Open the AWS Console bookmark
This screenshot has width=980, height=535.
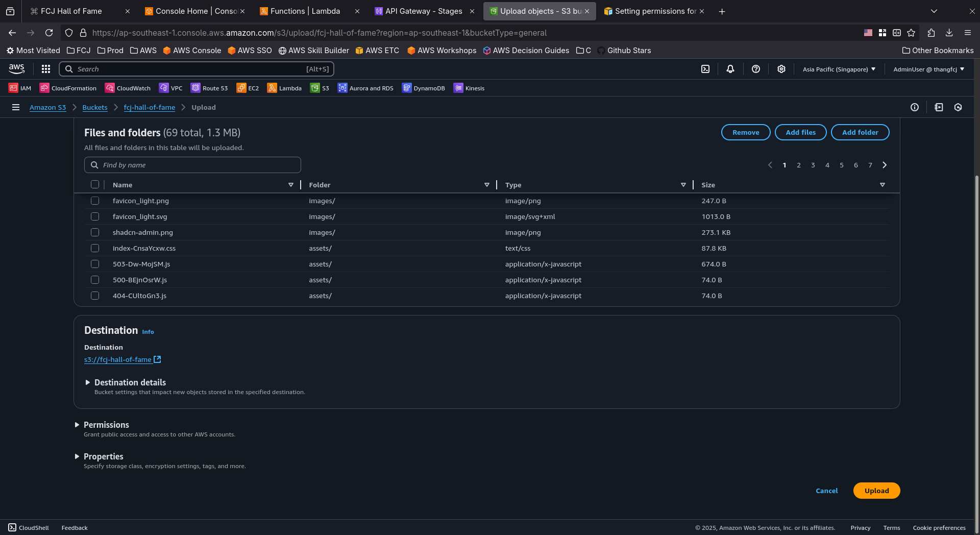point(192,50)
